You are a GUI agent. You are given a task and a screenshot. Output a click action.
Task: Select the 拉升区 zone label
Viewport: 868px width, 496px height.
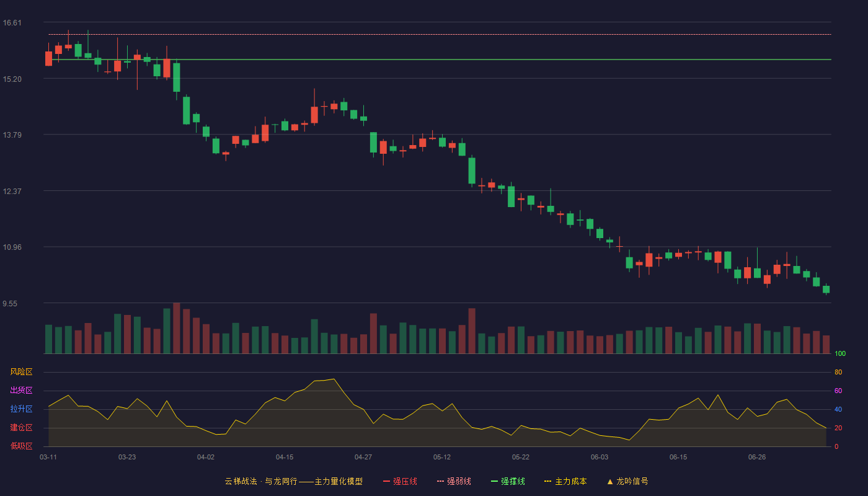(21, 409)
